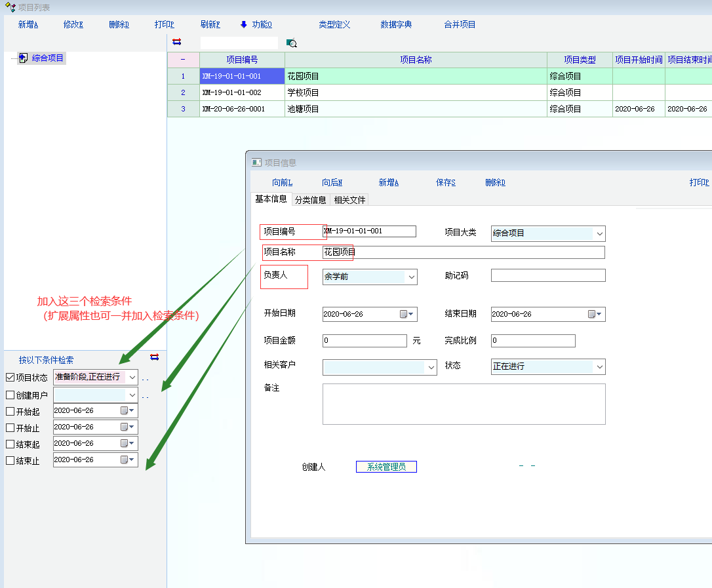Expand the 状态 dropdown showing 正在进行
This screenshot has width=712, height=588.
599,367
